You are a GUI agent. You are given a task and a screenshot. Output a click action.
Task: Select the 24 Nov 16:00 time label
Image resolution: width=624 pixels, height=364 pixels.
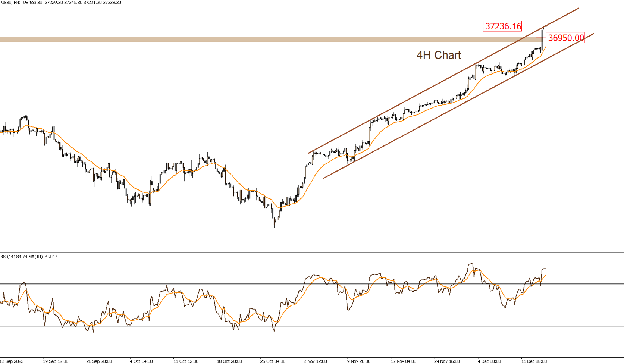[x=447, y=361]
